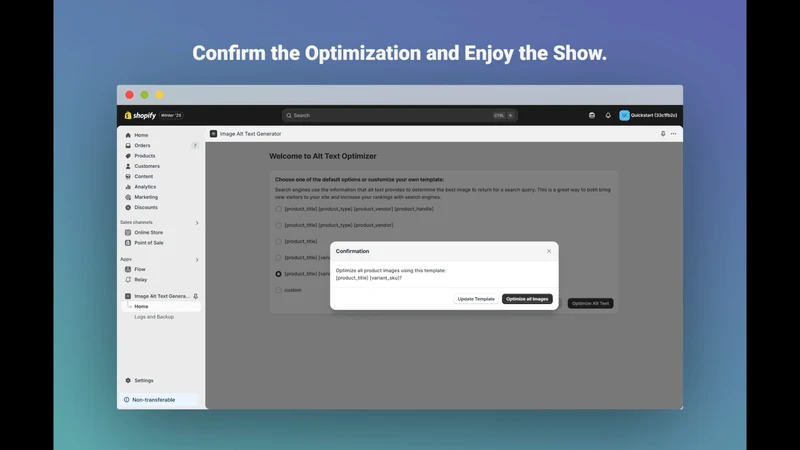
Task: Close the Confirmation dialog
Action: (549, 251)
